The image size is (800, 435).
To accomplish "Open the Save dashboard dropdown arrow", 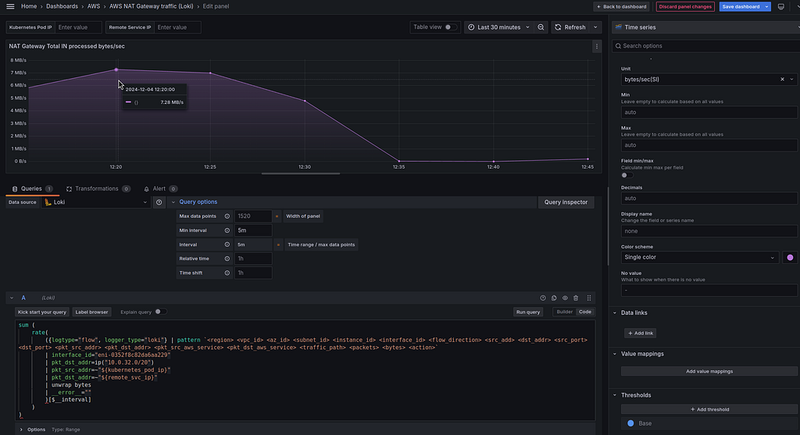I will pos(766,7).
